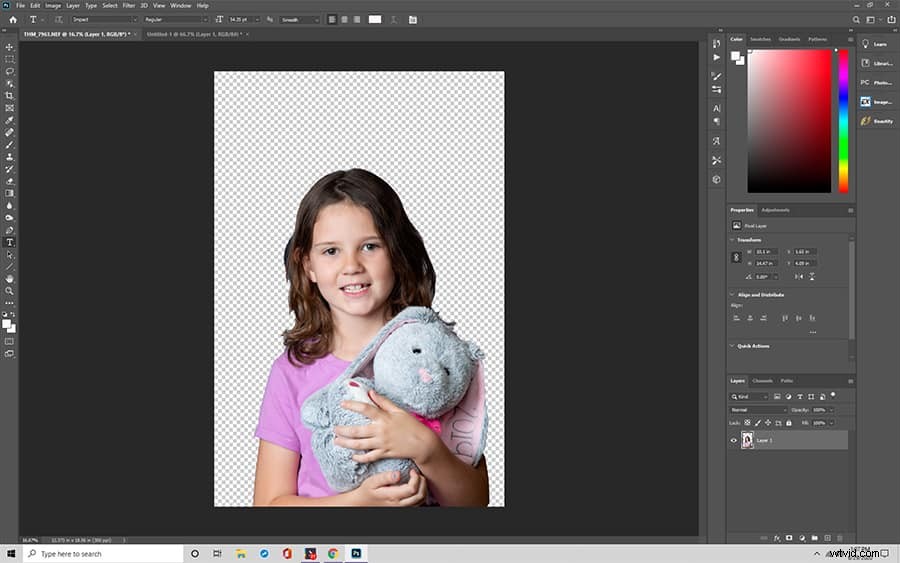900x563 pixels.
Task: Switch to the Untitled-1 document tab
Action: coord(196,34)
